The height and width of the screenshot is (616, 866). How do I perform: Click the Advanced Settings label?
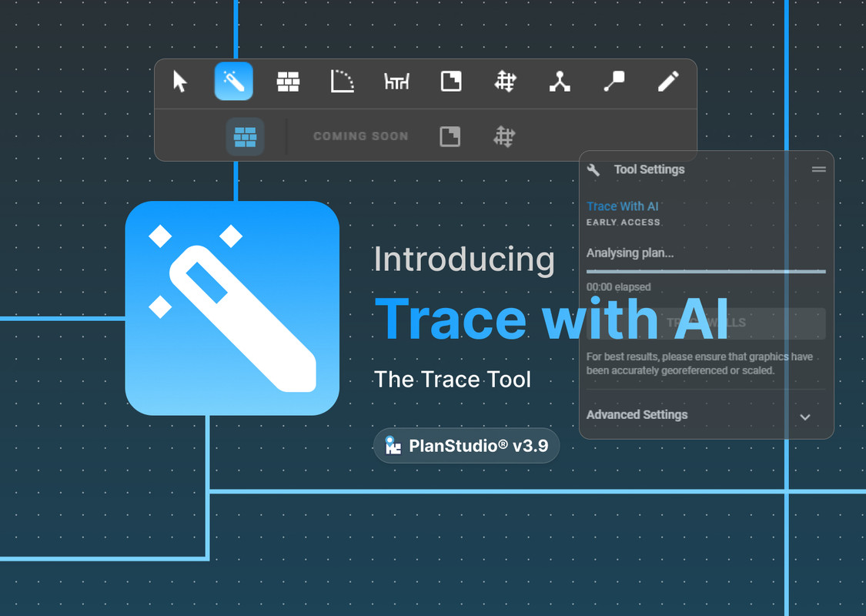[637, 415]
